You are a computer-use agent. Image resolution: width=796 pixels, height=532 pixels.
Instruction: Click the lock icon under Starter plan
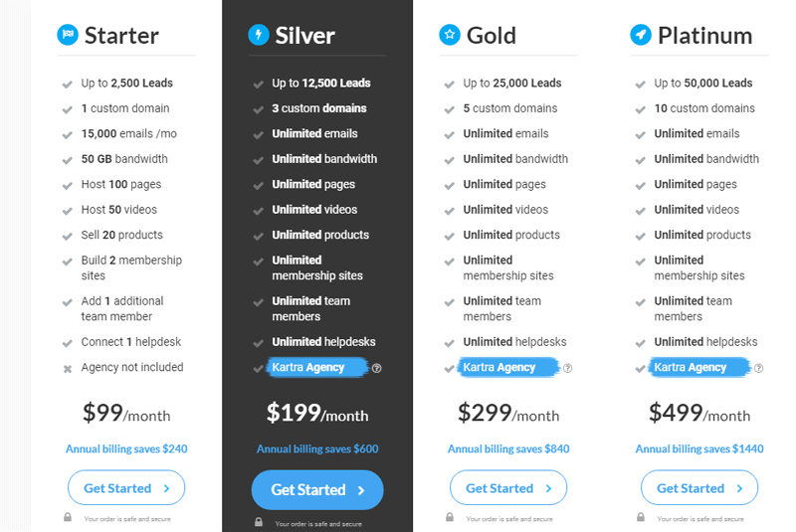point(68,517)
